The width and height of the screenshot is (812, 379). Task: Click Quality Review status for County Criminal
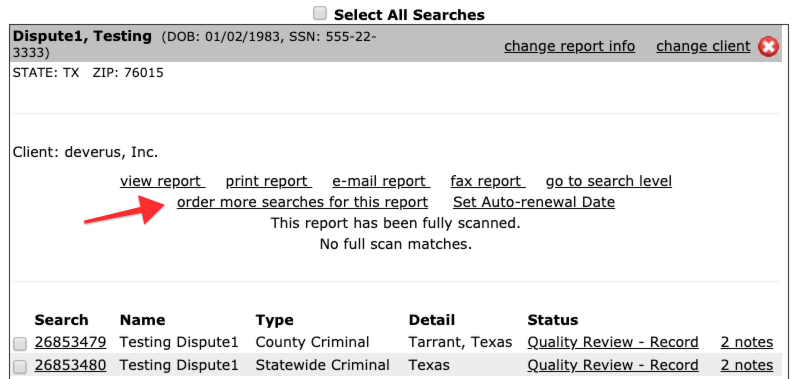[613, 342]
